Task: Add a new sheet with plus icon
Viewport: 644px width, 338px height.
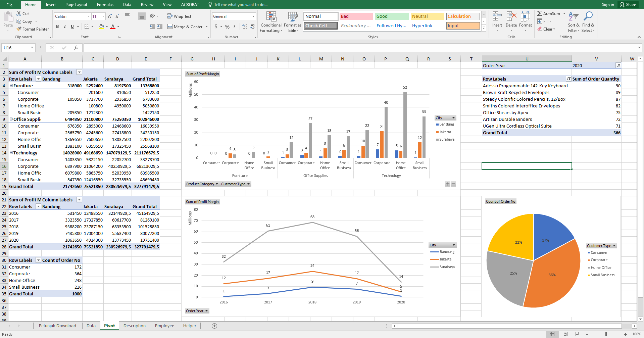Action: (214, 326)
